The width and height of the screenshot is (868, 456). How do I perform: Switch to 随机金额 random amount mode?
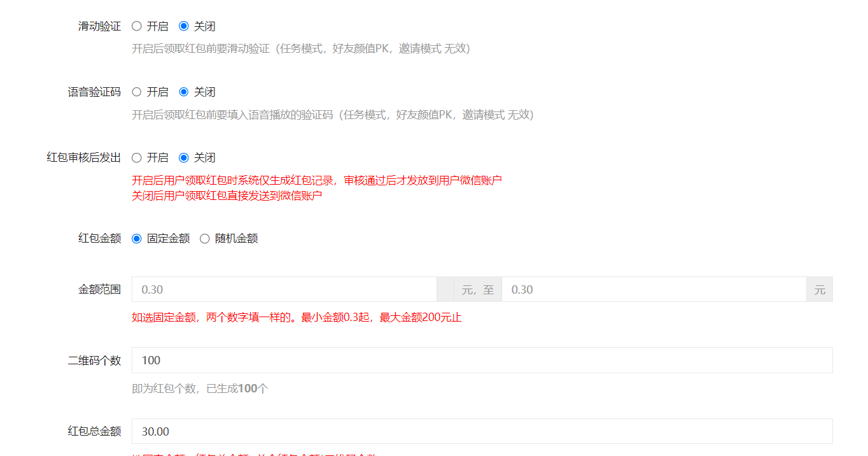pos(204,238)
